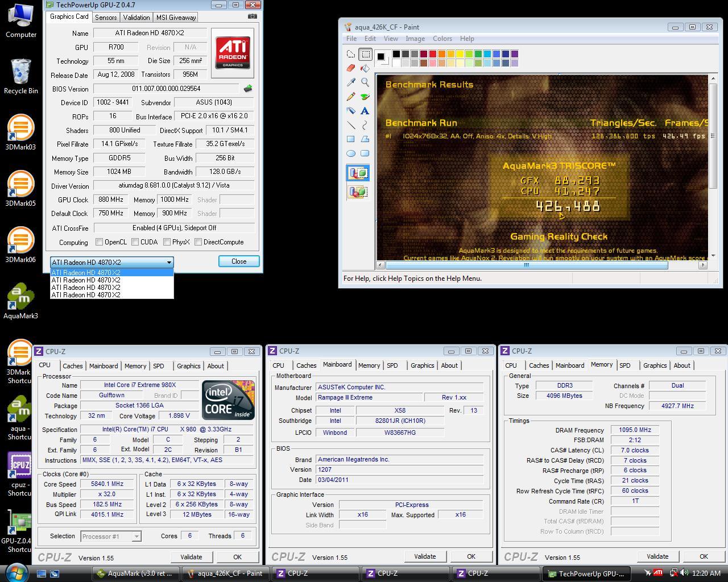The width and height of the screenshot is (728, 582).
Task: Select the Rounded Rectangle tool
Action: [365, 153]
